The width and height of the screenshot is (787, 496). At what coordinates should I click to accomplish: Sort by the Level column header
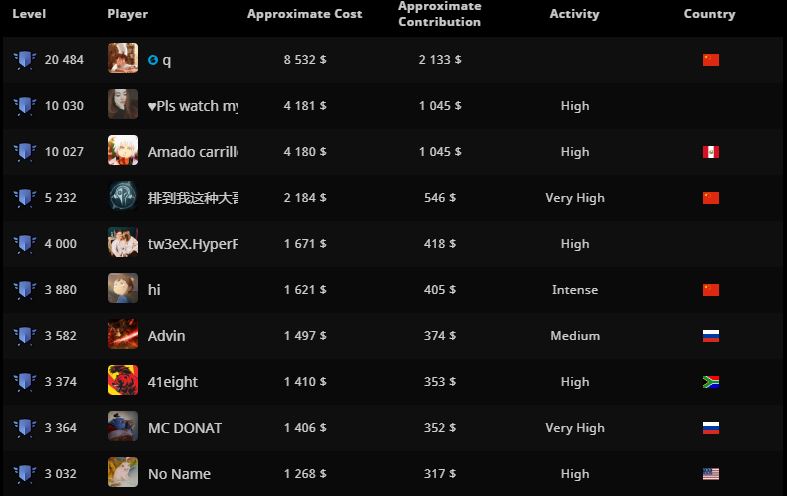pyautogui.click(x=29, y=14)
